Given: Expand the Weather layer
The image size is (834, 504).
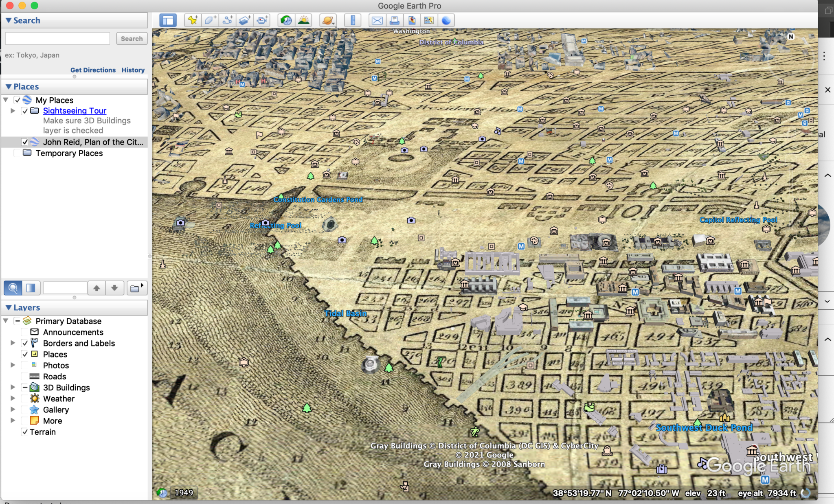Looking at the screenshot, I should (13, 398).
